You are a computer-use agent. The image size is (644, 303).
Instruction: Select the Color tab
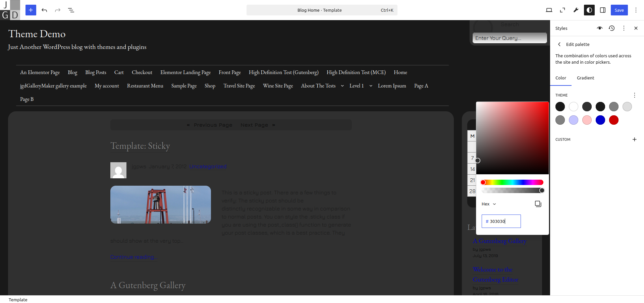tap(560, 78)
